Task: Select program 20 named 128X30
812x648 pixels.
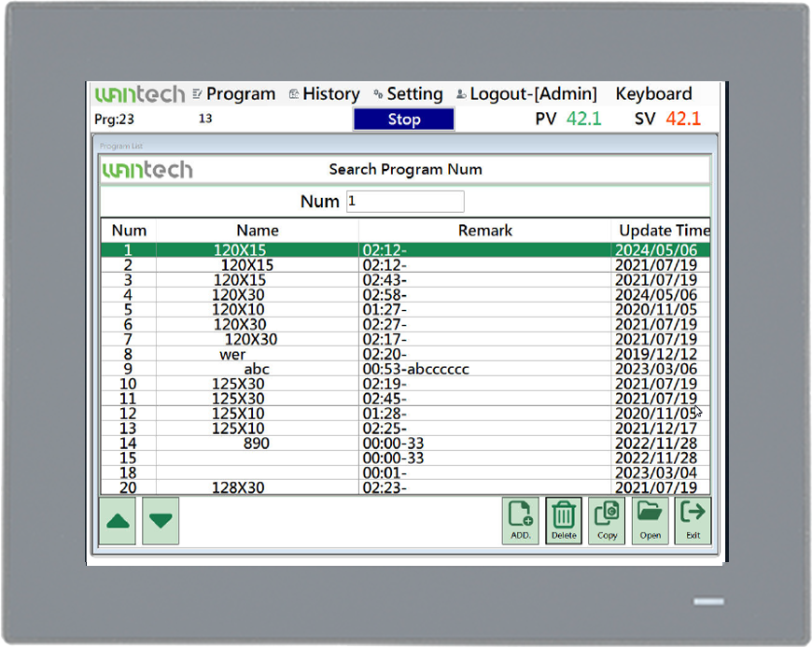Action: pyautogui.click(x=405, y=487)
